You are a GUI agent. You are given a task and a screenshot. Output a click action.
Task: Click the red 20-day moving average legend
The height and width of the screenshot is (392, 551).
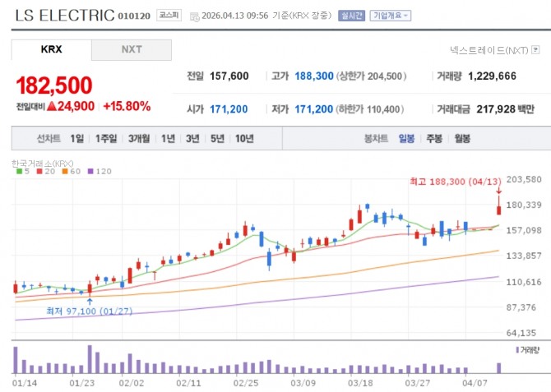pyautogui.click(x=46, y=172)
